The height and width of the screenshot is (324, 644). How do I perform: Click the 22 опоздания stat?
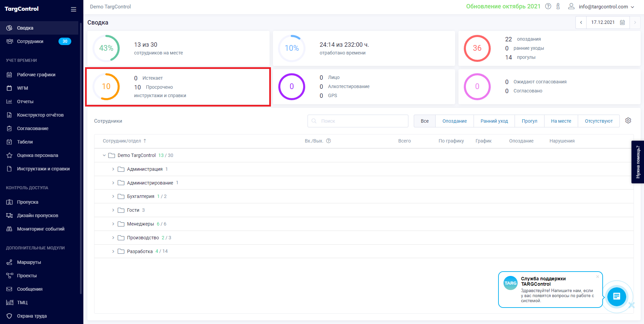point(523,39)
